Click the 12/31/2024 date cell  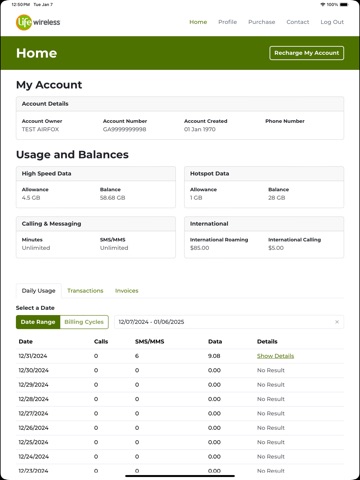(x=33, y=356)
